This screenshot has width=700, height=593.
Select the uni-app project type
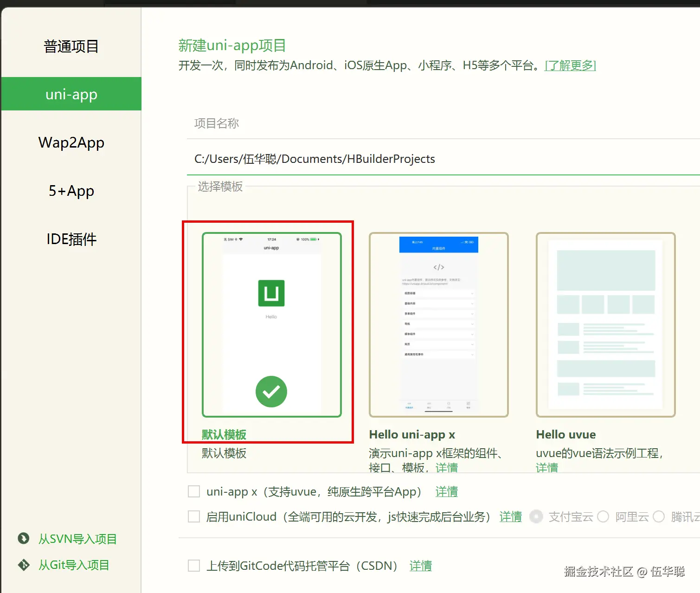[71, 94]
